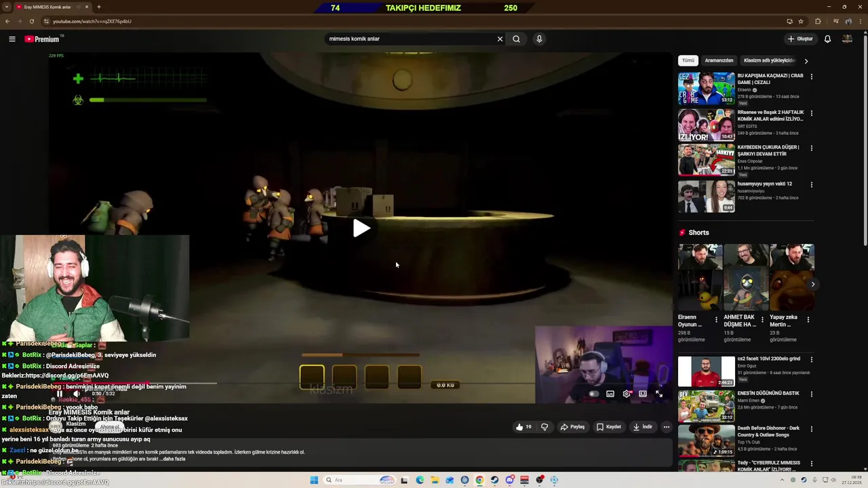Open Steam from the taskbar
The width and height of the screenshot is (868, 488).
click(494, 480)
